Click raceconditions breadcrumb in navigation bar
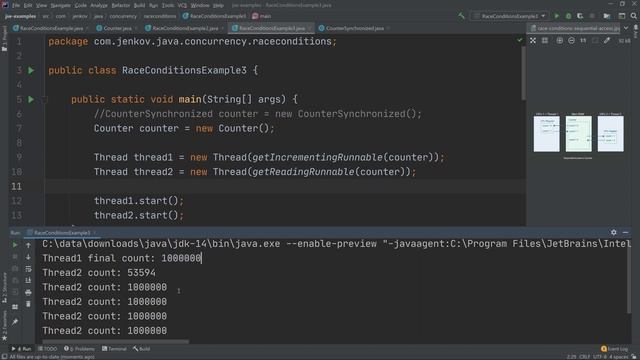The height and width of the screenshot is (360, 640). point(160,16)
